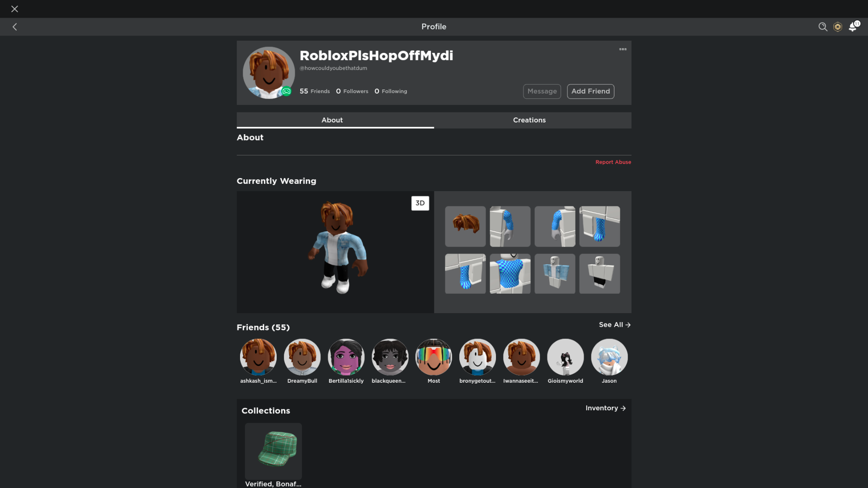Screen dimensions: 868x488
Task: Open the 0 Following count
Action: point(391,91)
